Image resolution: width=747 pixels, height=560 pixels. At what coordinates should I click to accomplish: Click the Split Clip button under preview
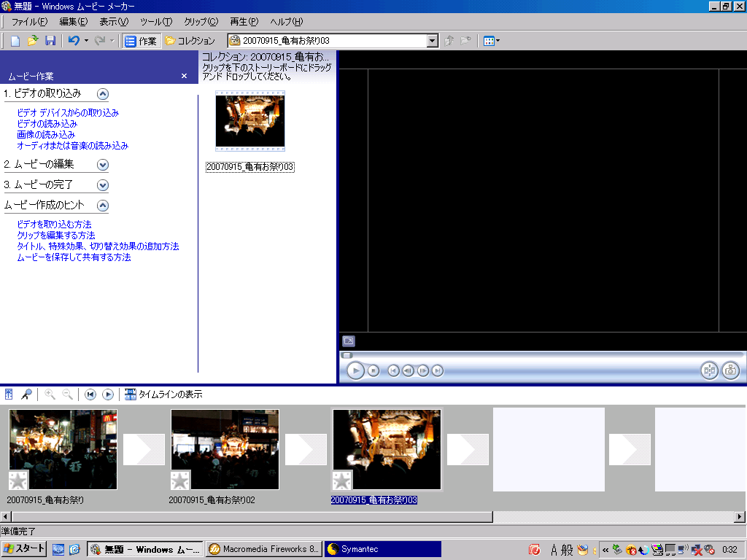coord(709,370)
